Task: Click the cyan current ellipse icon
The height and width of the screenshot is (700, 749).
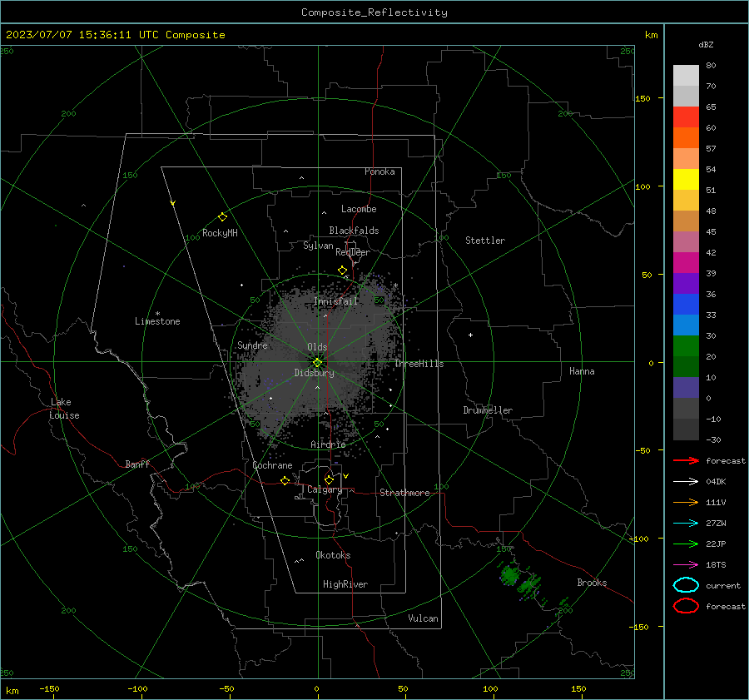Action: (x=686, y=585)
